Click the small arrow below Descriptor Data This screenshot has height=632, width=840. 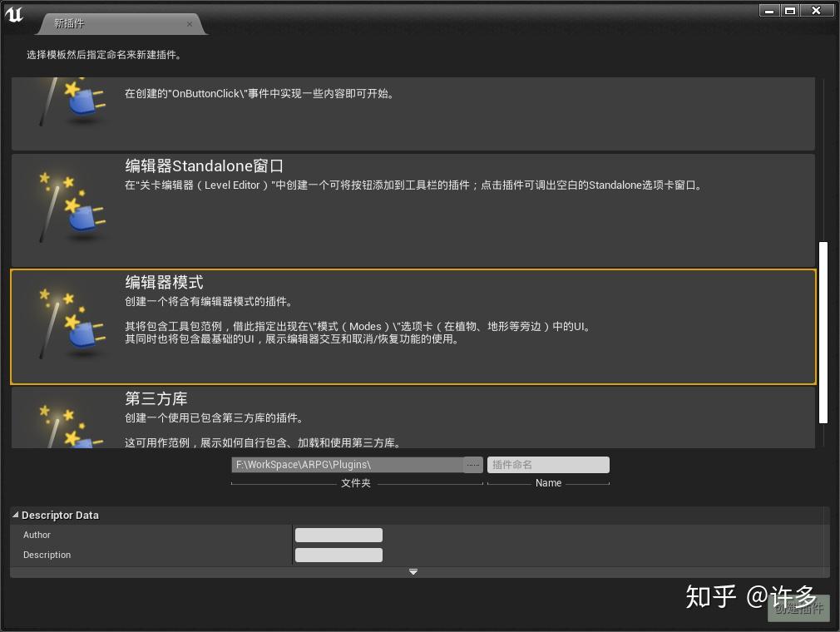pos(413,571)
